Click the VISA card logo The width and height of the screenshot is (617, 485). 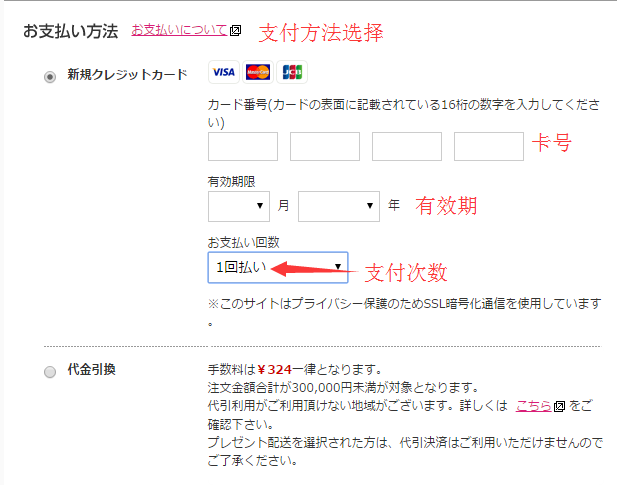click(x=223, y=72)
